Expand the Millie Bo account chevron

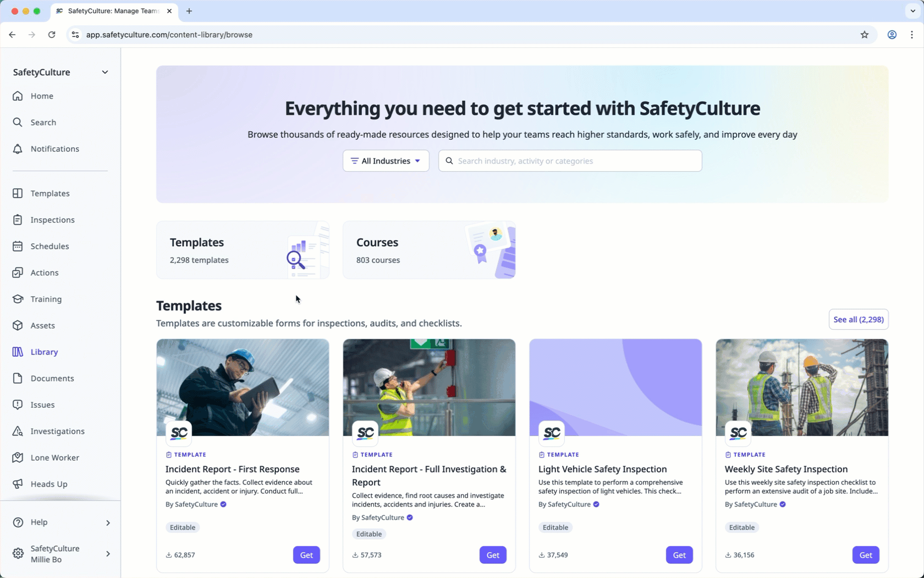pos(108,554)
